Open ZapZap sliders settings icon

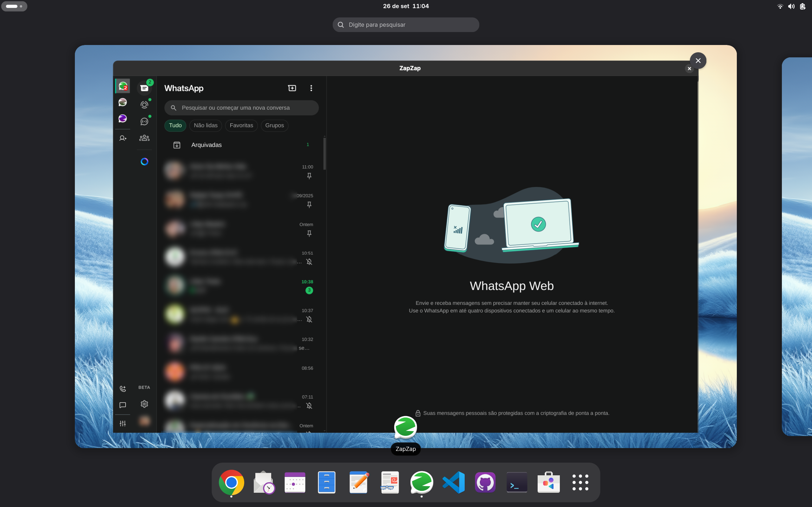(x=123, y=424)
